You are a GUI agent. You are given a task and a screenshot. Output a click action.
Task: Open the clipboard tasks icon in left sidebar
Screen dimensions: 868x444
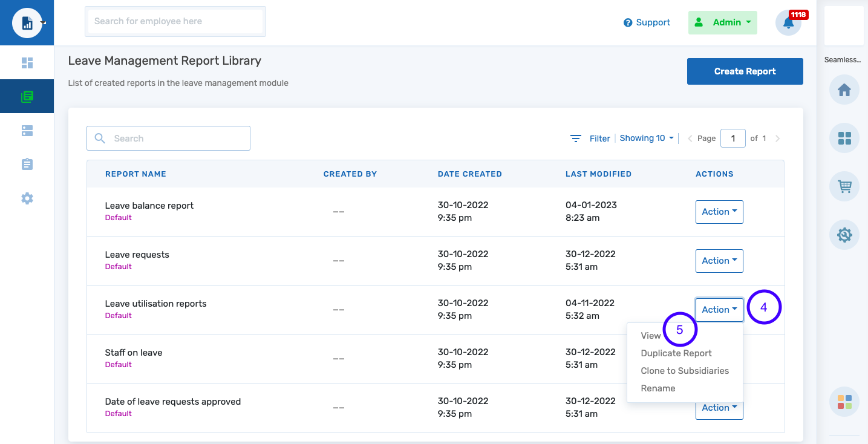coord(27,164)
